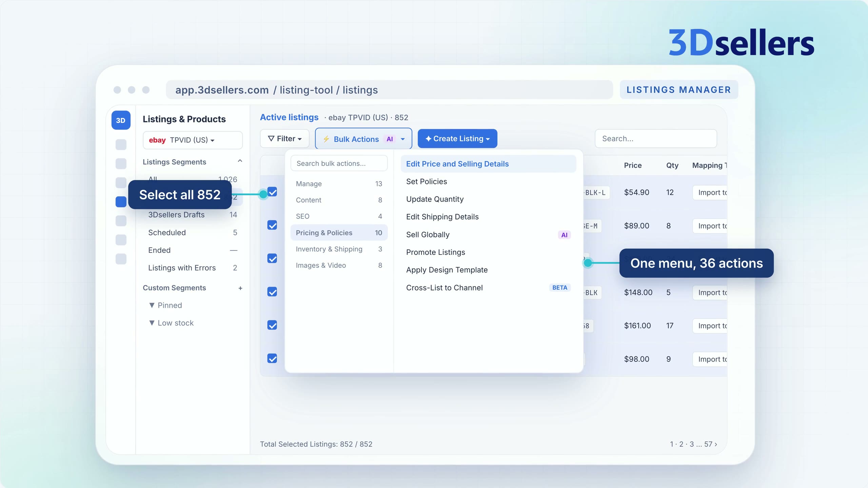Open the Bulk Actions dropdown arrow
868x488 pixels.
[403, 139]
